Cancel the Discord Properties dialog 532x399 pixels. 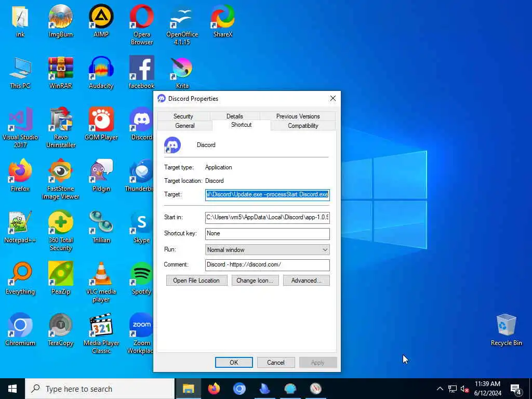(275, 362)
